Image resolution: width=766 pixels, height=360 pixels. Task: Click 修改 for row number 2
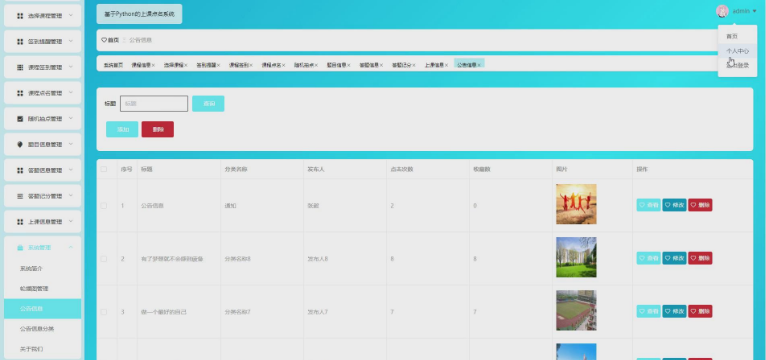[x=674, y=258]
